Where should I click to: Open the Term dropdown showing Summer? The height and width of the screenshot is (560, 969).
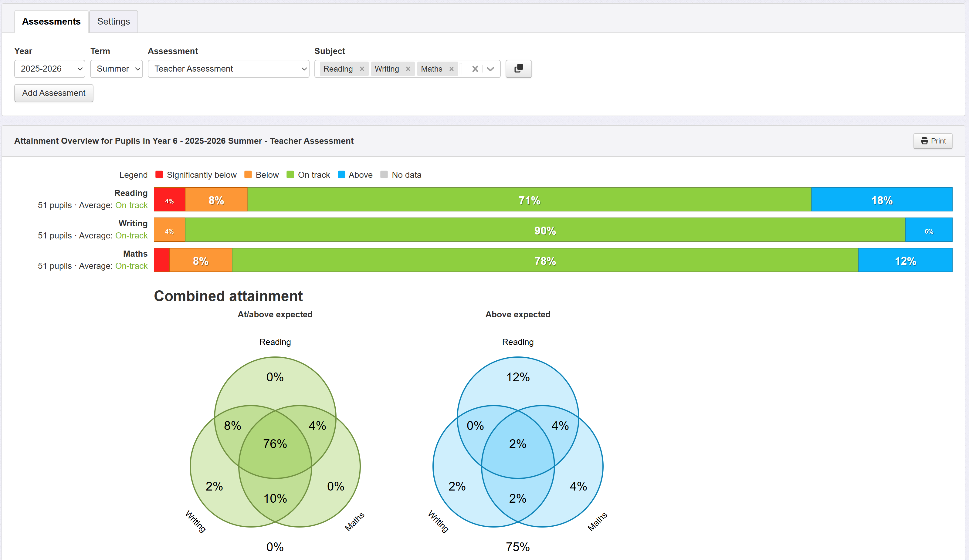(117, 69)
